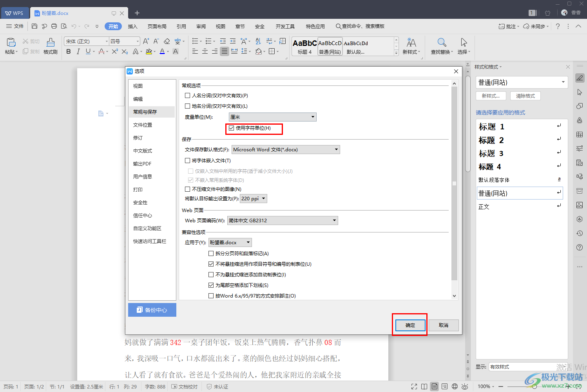Click the clear formatting eraser icon
587x392 pixels.
click(167, 41)
